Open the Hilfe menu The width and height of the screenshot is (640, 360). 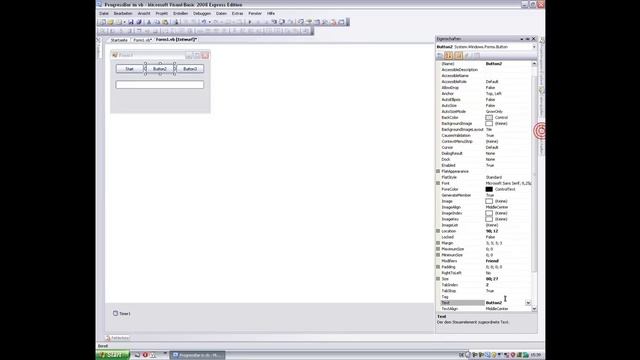tap(271, 13)
